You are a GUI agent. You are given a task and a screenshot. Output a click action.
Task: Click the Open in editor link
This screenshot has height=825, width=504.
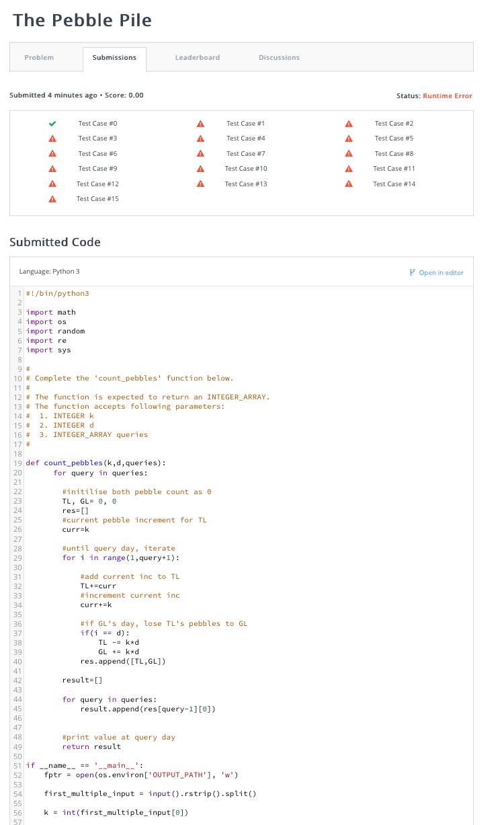click(437, 272)
